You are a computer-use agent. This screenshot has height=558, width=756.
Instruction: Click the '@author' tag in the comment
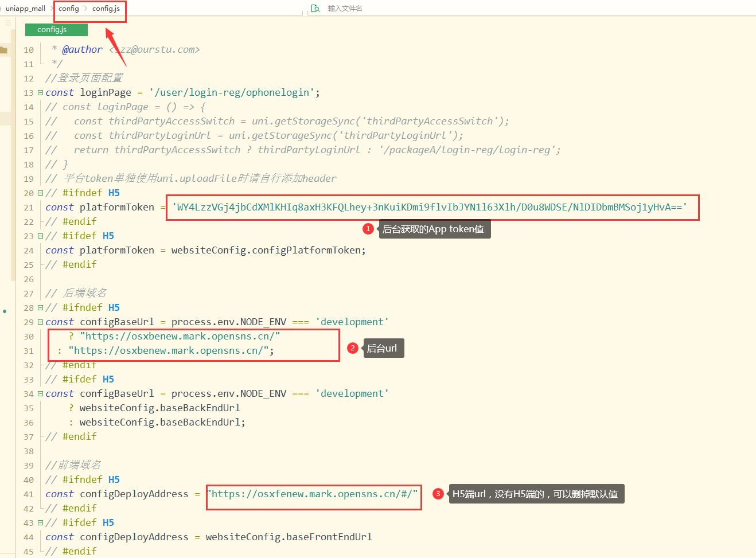click(x=82, y=50)
